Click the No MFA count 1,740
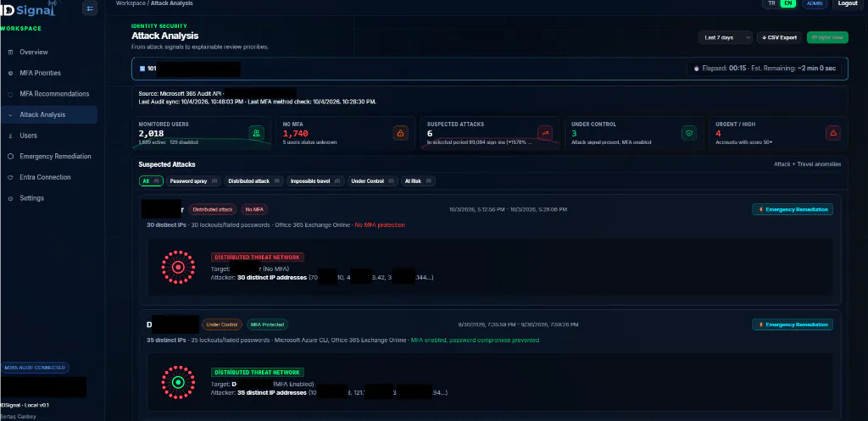 (x=296, y=133)
